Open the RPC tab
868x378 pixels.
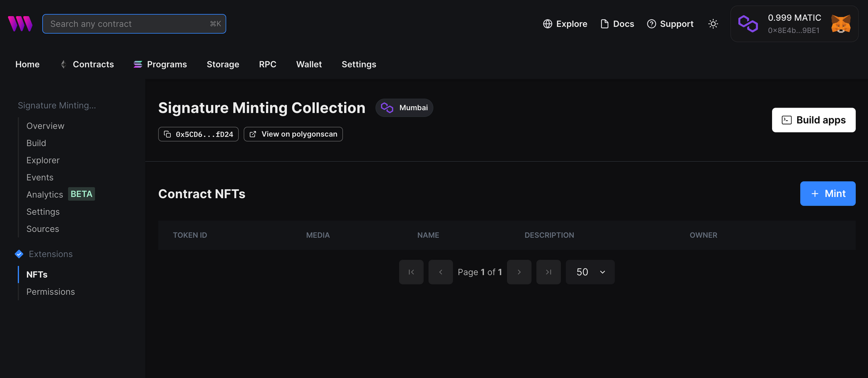click(268, 64)
